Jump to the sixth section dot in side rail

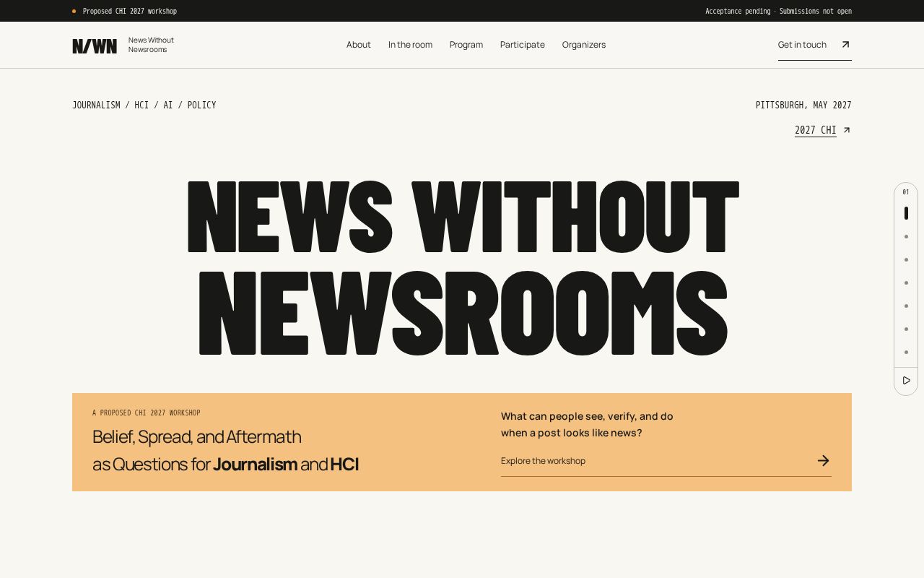(x=906, y=329)
